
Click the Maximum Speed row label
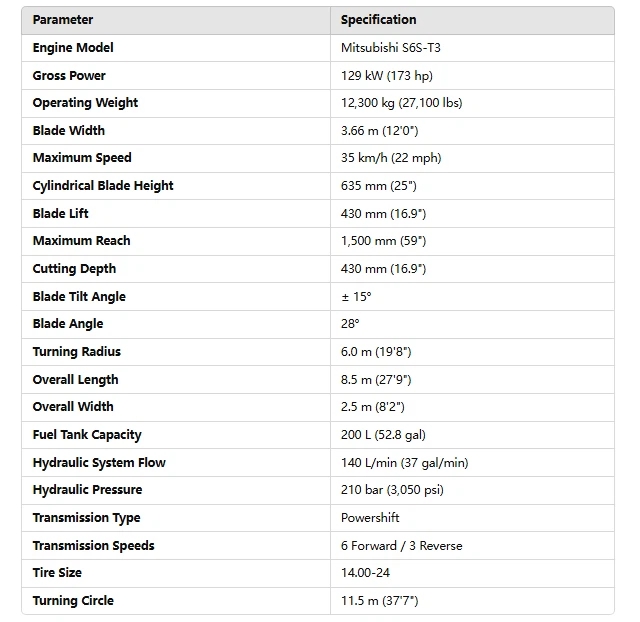(82, 158)
